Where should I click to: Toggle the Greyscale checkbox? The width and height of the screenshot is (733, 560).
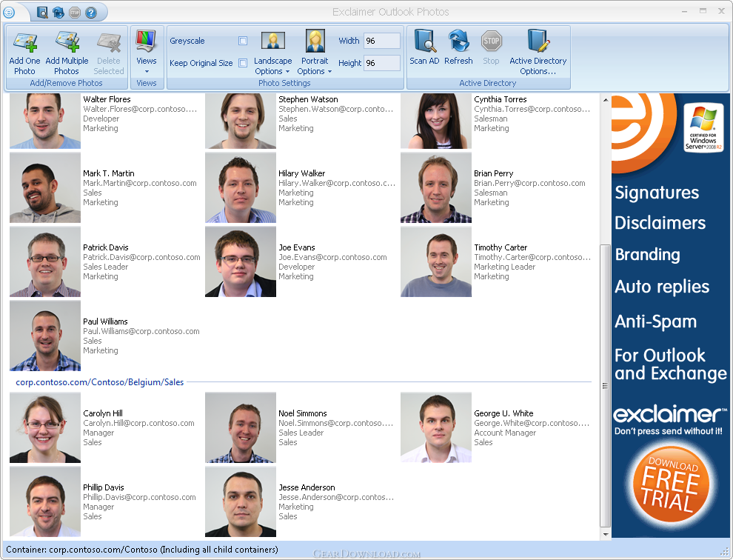click(243, 41)
